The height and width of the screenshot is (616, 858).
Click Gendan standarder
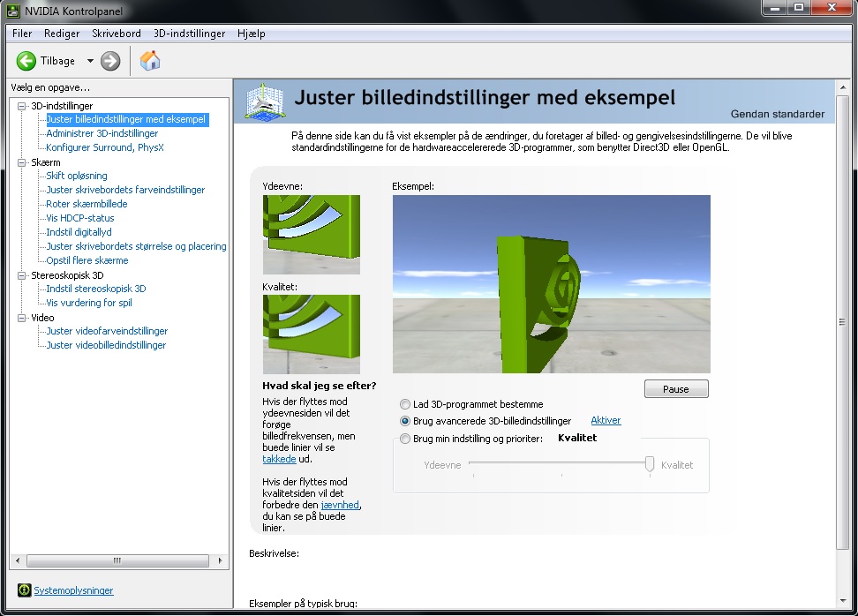pyautogui.click(x=777, y=114)
